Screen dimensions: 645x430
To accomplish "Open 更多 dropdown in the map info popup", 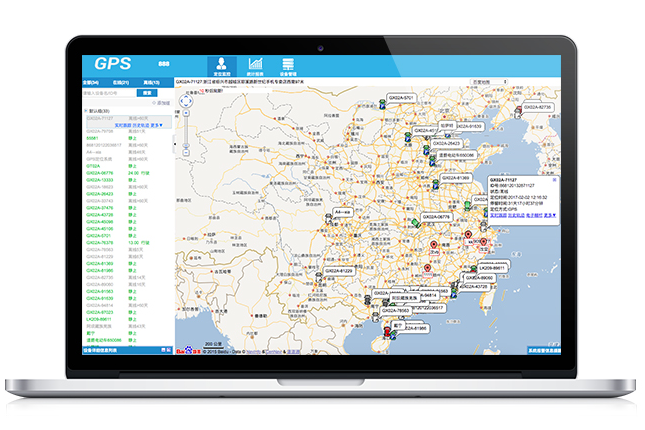I will (550, 214).
